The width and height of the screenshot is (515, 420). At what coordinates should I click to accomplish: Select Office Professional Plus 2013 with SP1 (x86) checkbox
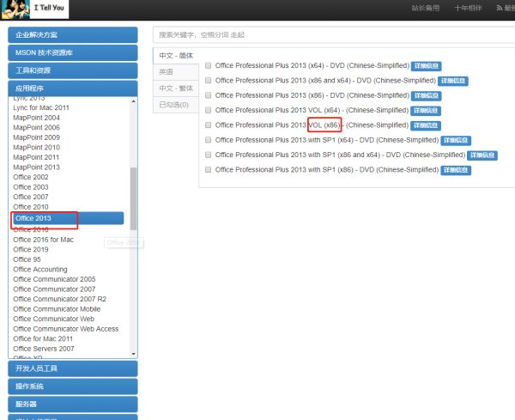[209, 170]
